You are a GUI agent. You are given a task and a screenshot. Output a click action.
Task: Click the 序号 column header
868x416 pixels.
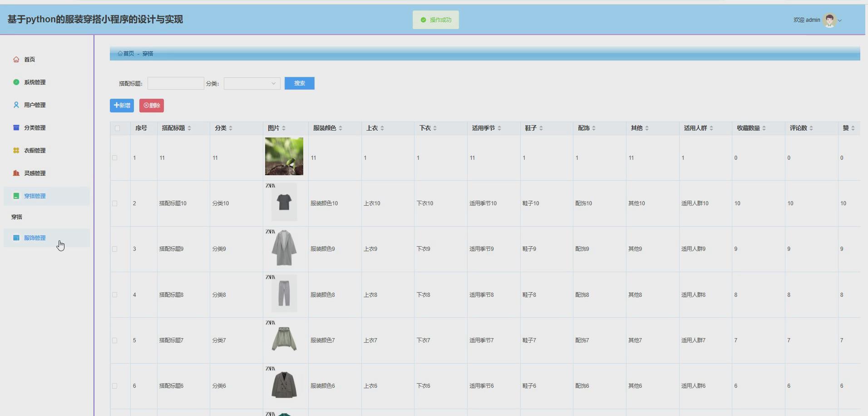pyautogui.click(x=141, y=129)
